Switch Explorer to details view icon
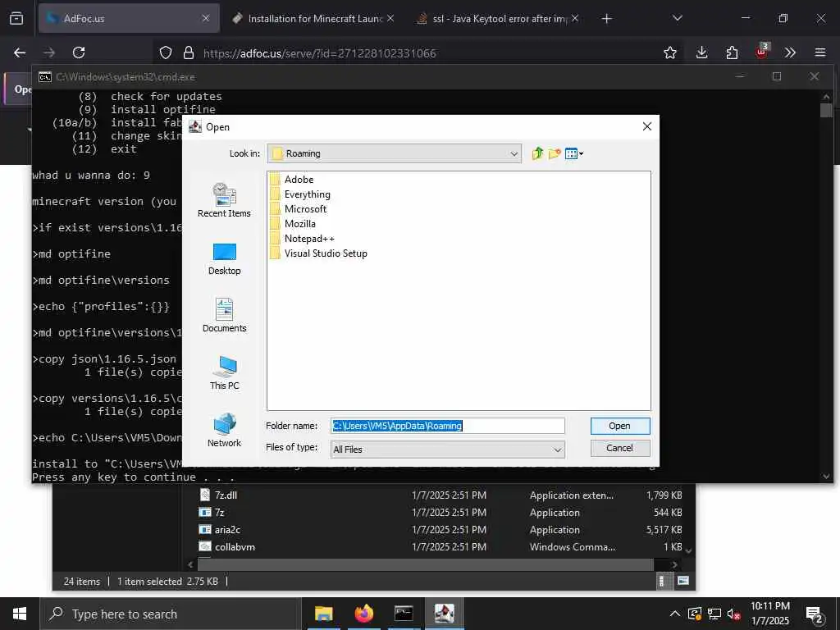 pyautogui.click(x=662, y=581)
